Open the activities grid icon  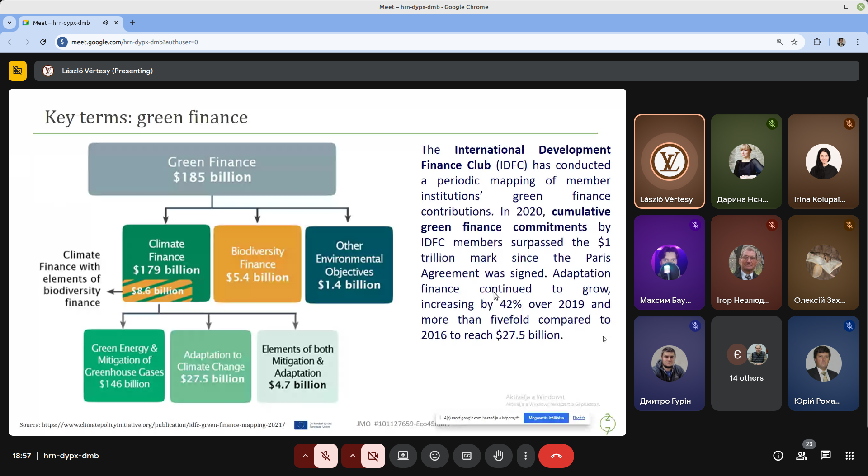click(x=849, y=456)
